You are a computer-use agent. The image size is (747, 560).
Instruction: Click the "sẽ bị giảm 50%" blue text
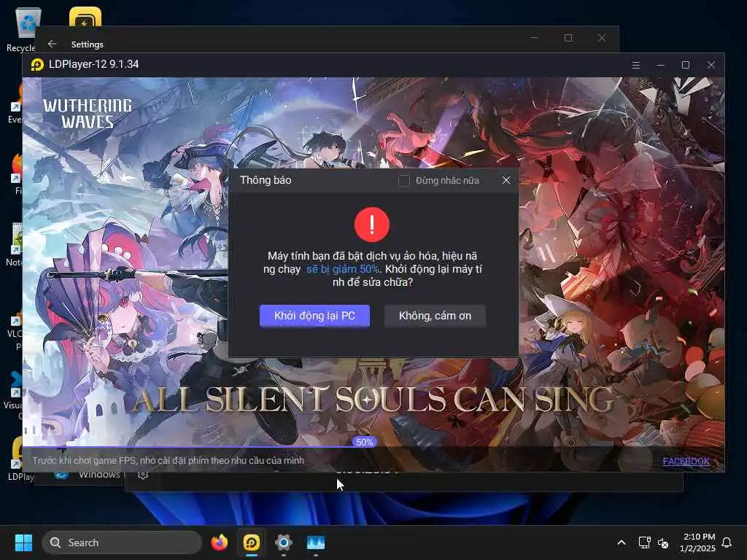tap(343, 269)
